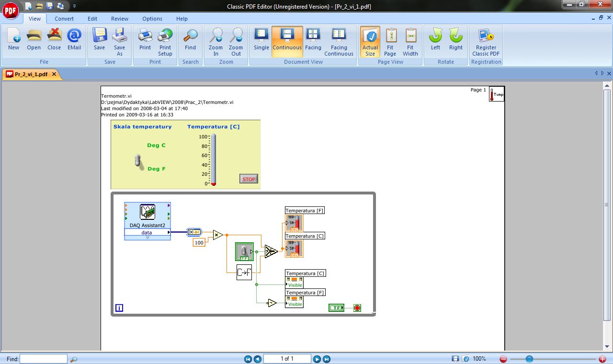
Task: Switch to the Convert ribbon tab
Action: [64, 19]
